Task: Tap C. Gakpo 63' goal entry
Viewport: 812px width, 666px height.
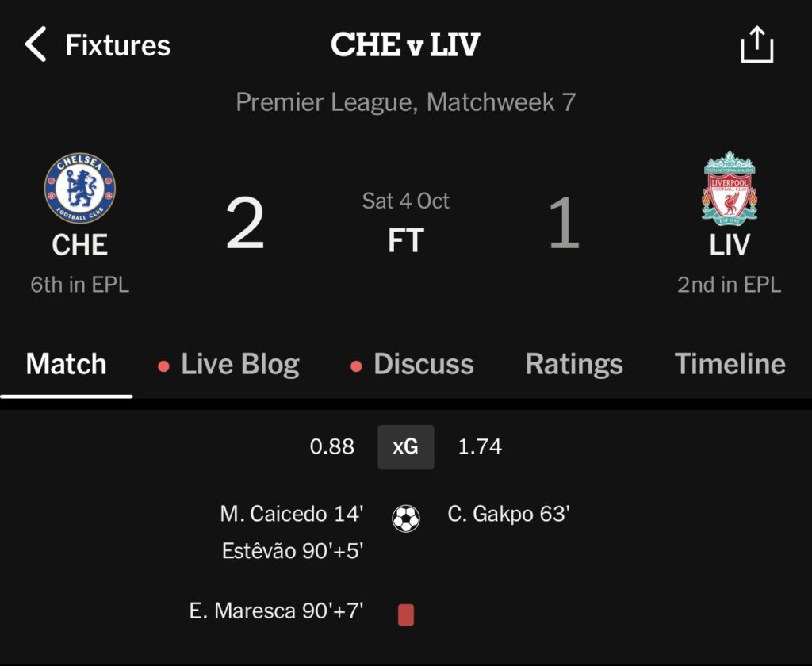Action: [x=508, y=514]
